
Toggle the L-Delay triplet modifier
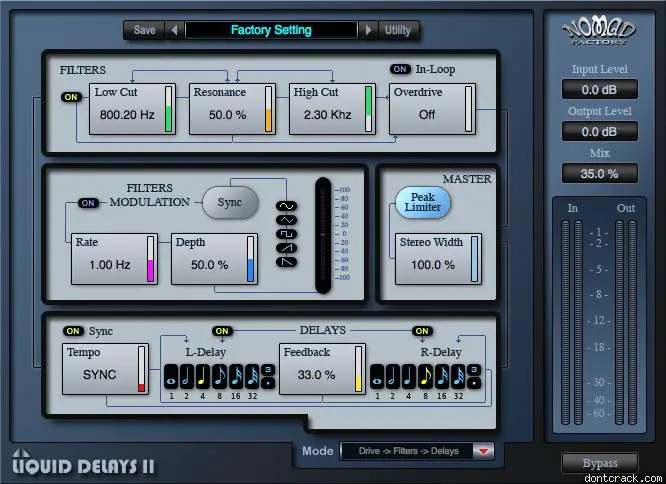pos(268,370)
